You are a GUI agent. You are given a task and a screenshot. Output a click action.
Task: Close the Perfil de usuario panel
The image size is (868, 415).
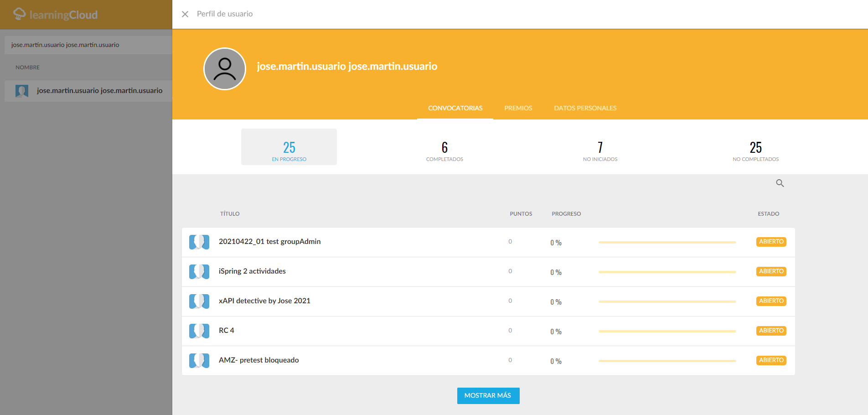coord(185,14)
